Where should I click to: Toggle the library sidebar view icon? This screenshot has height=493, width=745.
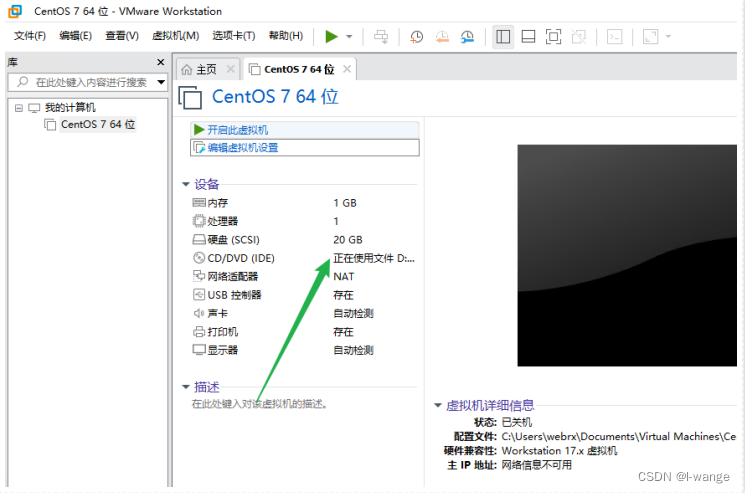point(503,37)
